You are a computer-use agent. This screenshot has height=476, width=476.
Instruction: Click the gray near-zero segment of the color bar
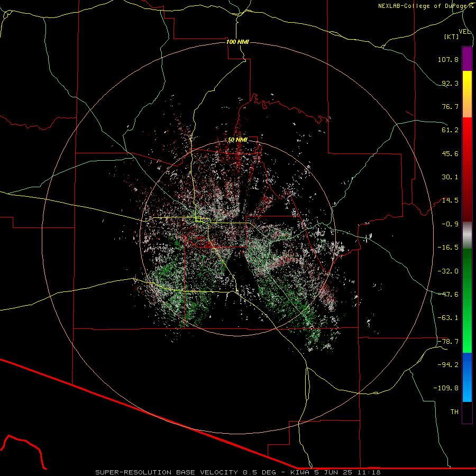467,235
